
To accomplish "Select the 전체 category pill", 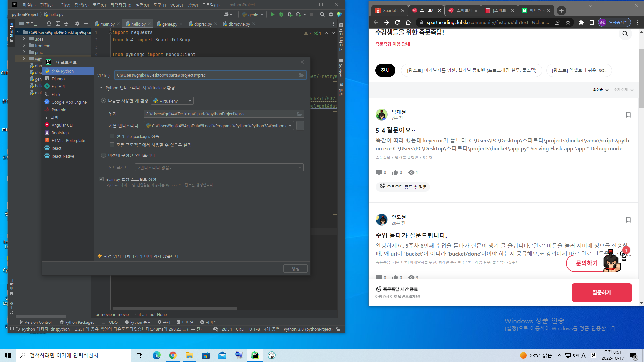I will click(385, 70).
